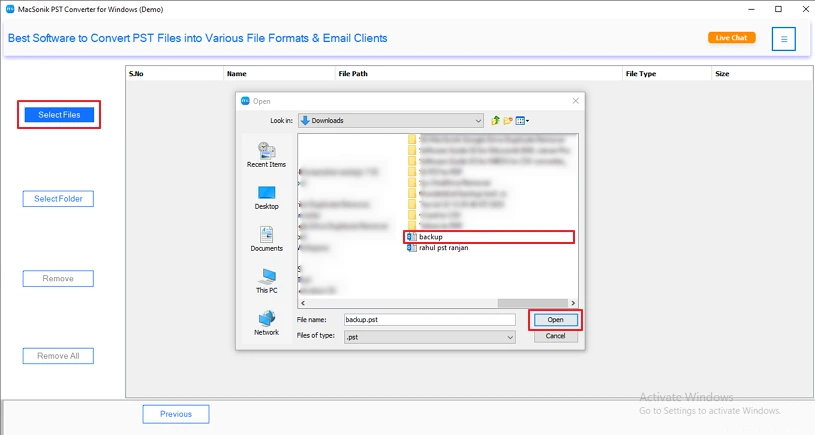Open the selected file with the Open button
This screenshot has height=435, width=815.
coord(555,320)
